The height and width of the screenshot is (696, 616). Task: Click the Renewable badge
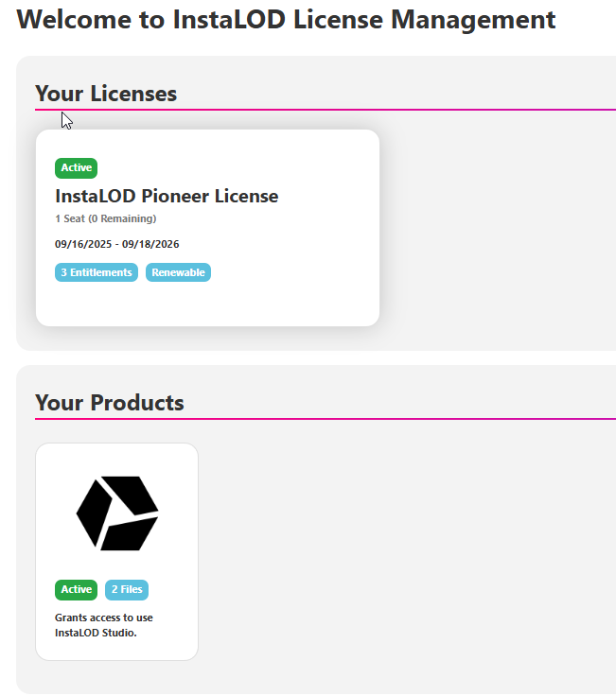(x=178, y=272)
